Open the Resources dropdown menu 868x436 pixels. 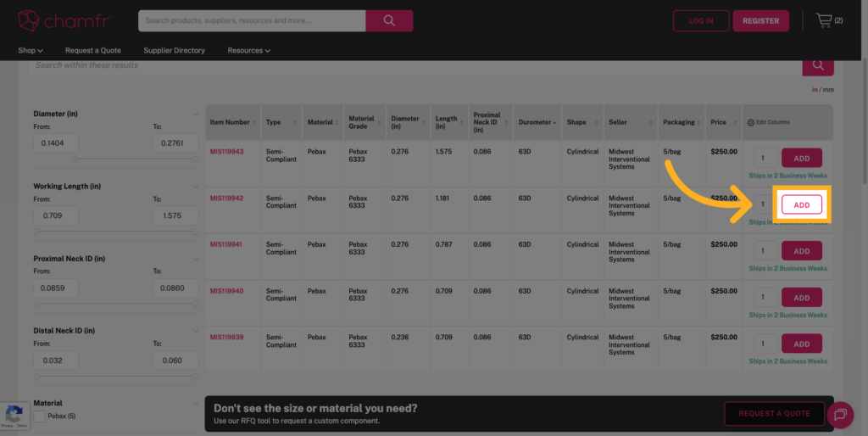point(248,50)
